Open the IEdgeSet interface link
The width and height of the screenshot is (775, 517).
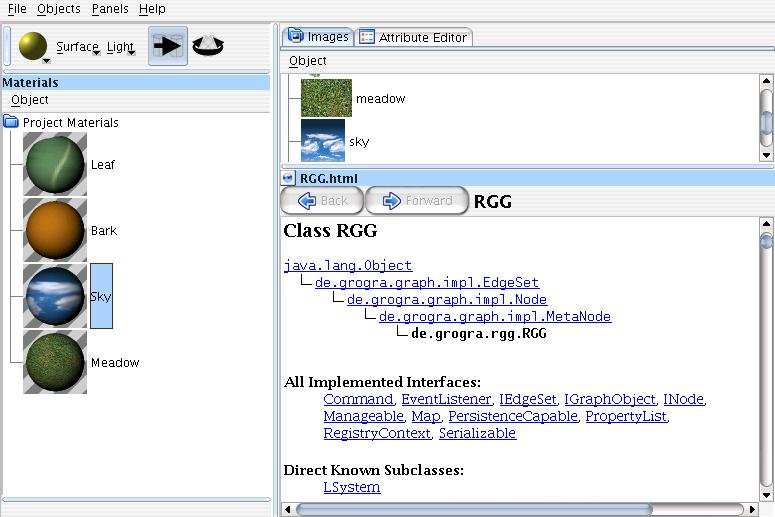tap(528, 399)
